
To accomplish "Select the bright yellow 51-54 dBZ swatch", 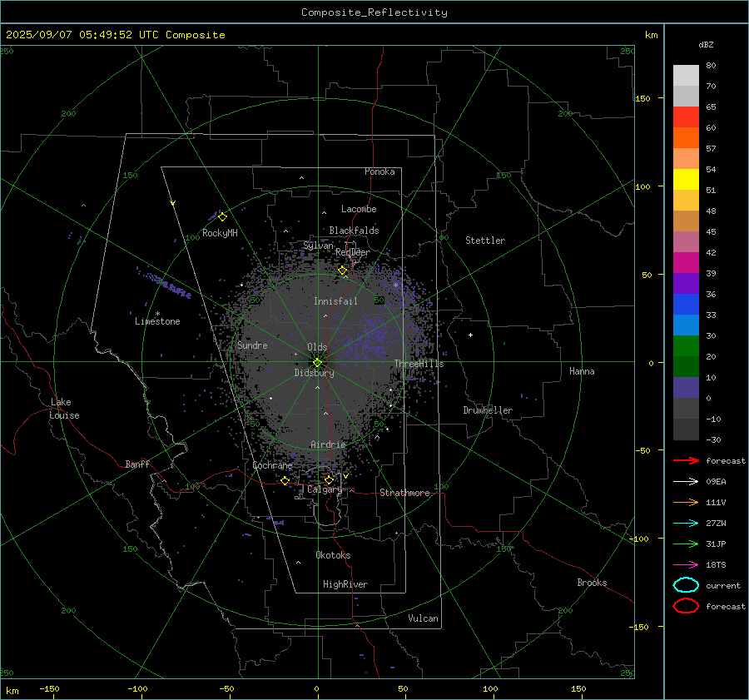I will click(x=686, y=180).
